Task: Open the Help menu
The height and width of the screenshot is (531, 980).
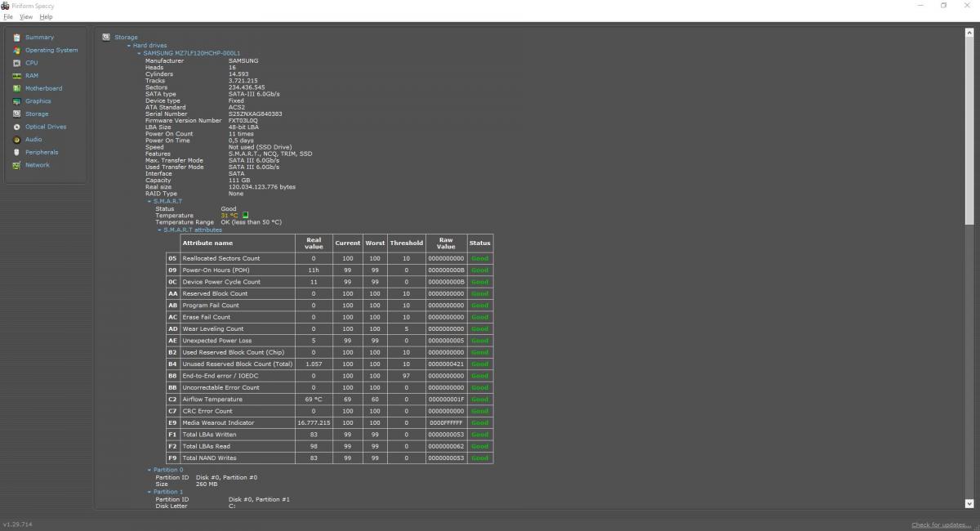Action: [x=46, y=16]
